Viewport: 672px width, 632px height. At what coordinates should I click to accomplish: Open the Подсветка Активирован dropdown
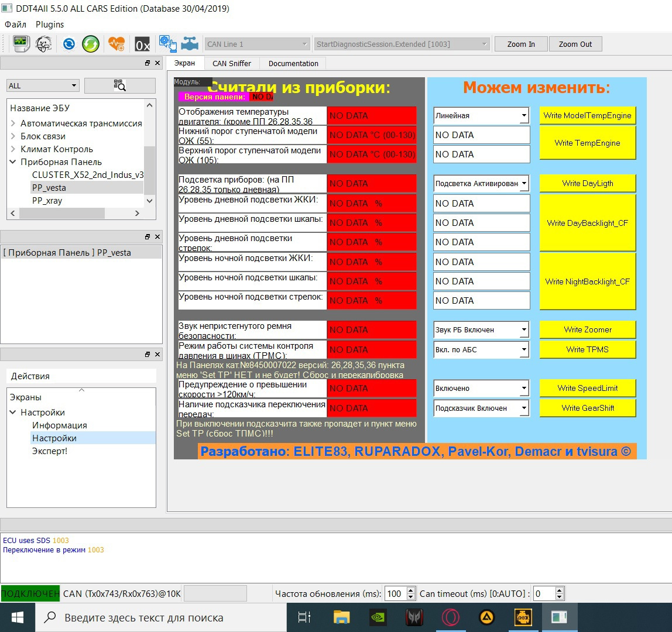(x=481, y=183)
